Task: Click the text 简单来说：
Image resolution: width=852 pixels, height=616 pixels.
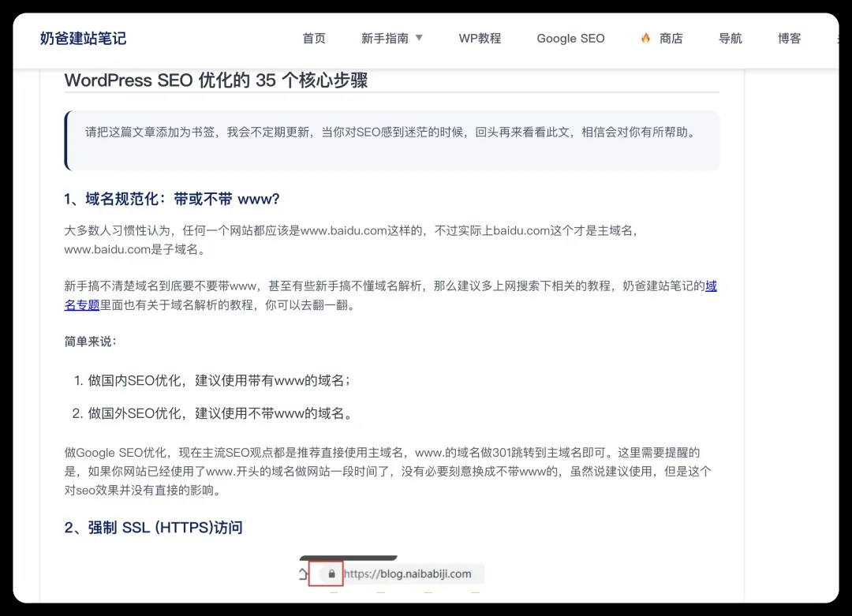Action: tap(90, 342)
